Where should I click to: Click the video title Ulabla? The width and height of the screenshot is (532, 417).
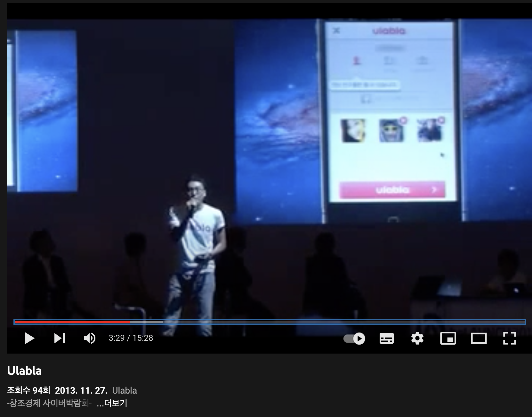(x=24, y=371)
